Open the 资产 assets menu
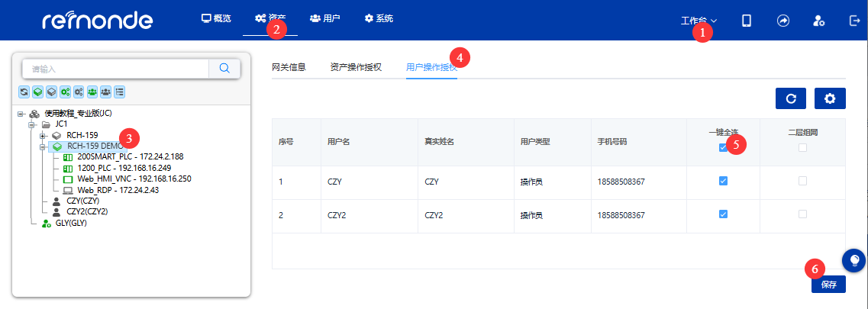The height and width of the screenshot is (309, 868). coord(270,18)
